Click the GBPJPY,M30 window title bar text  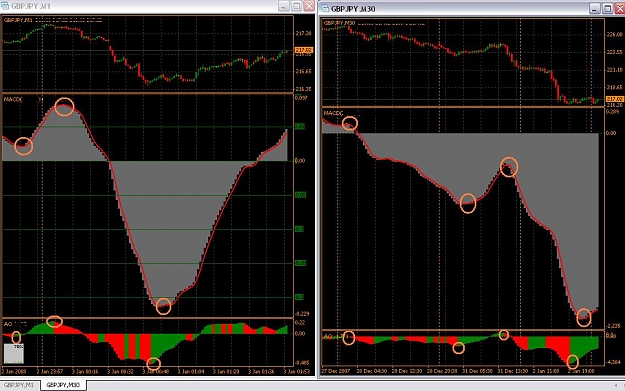pyautogui.click(x=353, y=8)
